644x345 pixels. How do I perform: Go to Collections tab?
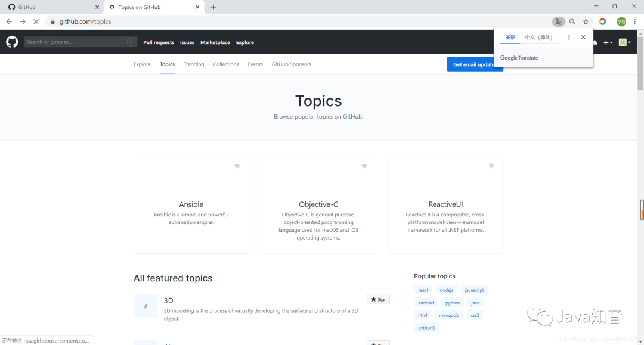point(226,64)
